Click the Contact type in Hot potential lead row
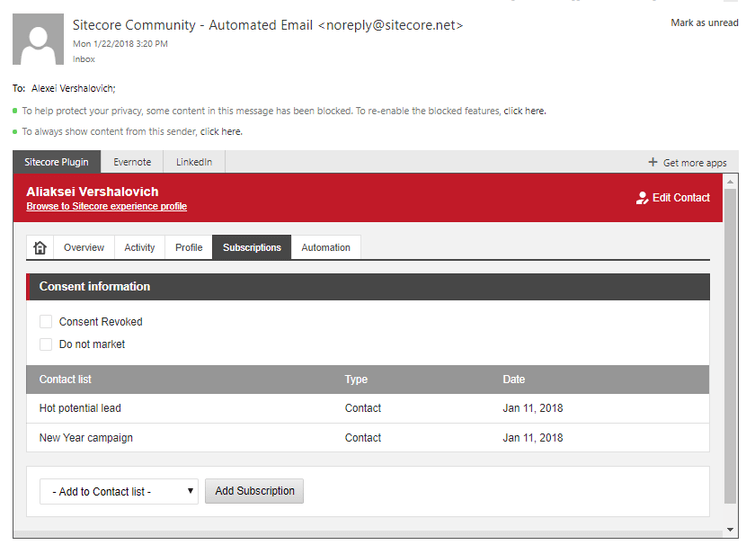 [363, 409]
